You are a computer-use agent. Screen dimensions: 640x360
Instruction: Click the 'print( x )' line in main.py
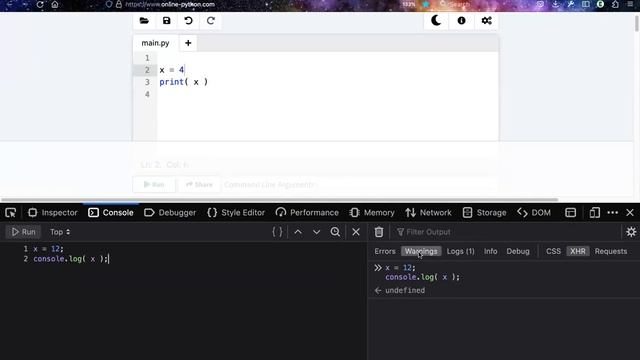pos(184,82)
